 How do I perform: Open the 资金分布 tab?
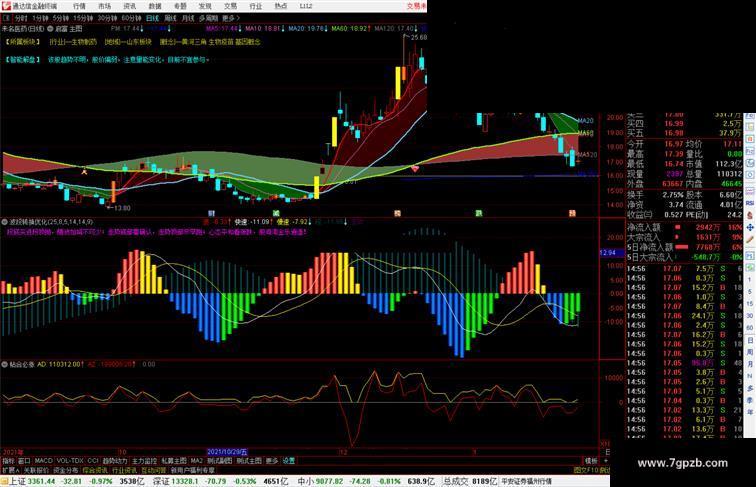pos(66,470)
